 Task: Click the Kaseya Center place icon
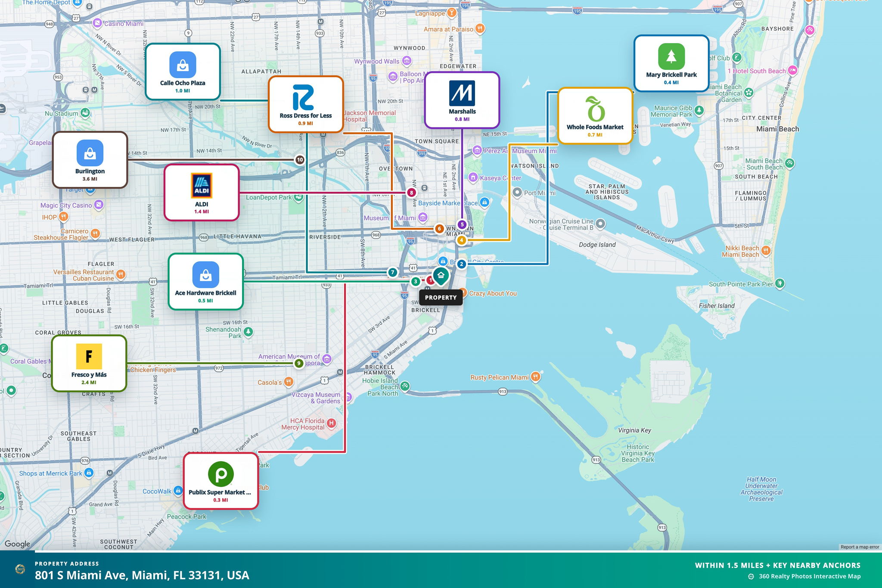coord(473,177)
